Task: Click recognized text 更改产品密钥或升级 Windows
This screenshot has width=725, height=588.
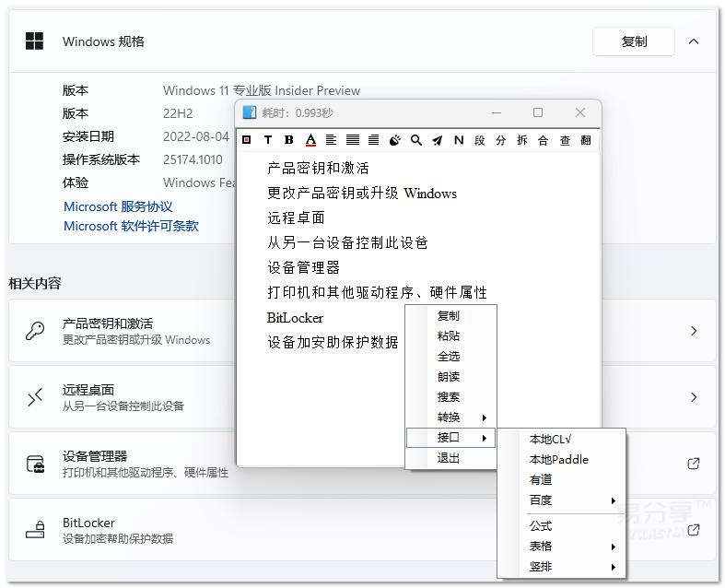Action: coord(362,193)
